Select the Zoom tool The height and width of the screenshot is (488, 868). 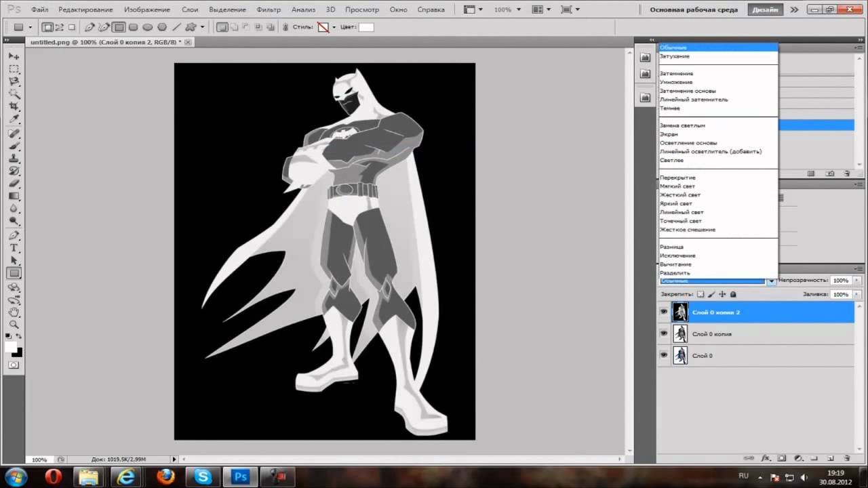[14, 325]
